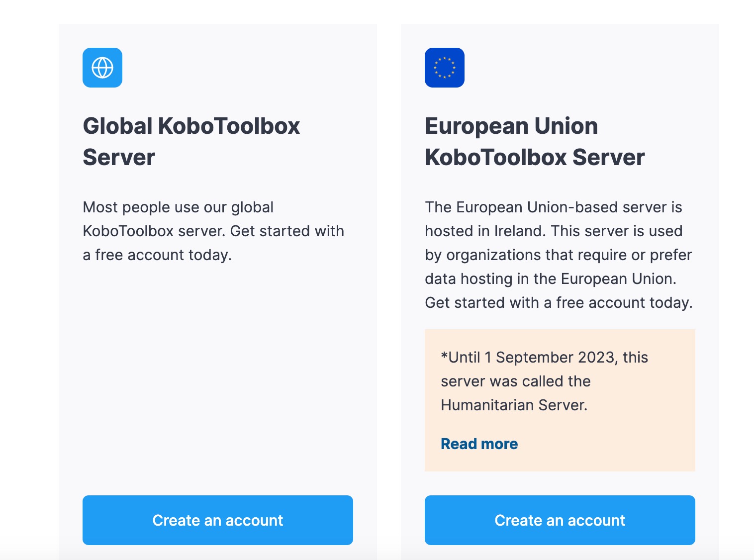Click the "data hosting in the European Union." line
Screen dimensions: 754x560
click(x=551, y=279)
